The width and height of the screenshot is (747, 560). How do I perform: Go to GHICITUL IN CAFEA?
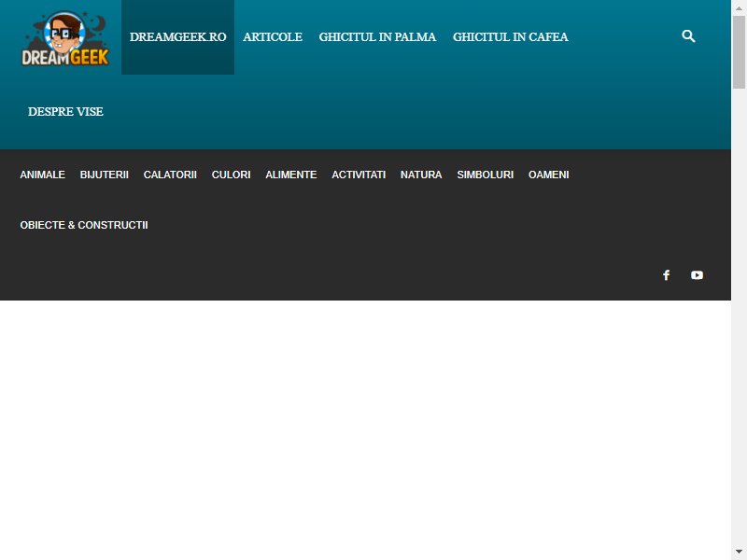click(510, 37)
